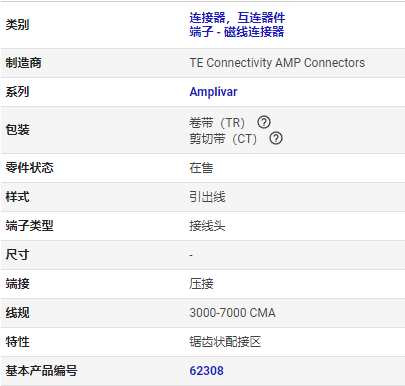Click the 3000-7000 CMA wire gauge value

click(x=232, y=313)
